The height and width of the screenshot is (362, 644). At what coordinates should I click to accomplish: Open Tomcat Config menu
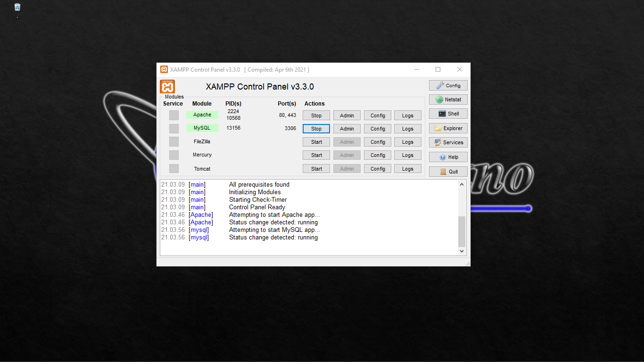pos(378,169)
